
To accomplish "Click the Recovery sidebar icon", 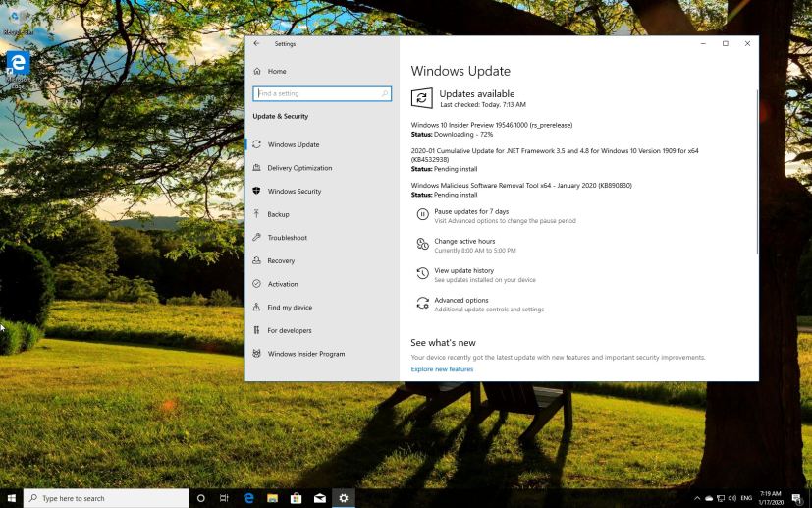I will click(257, 260).
